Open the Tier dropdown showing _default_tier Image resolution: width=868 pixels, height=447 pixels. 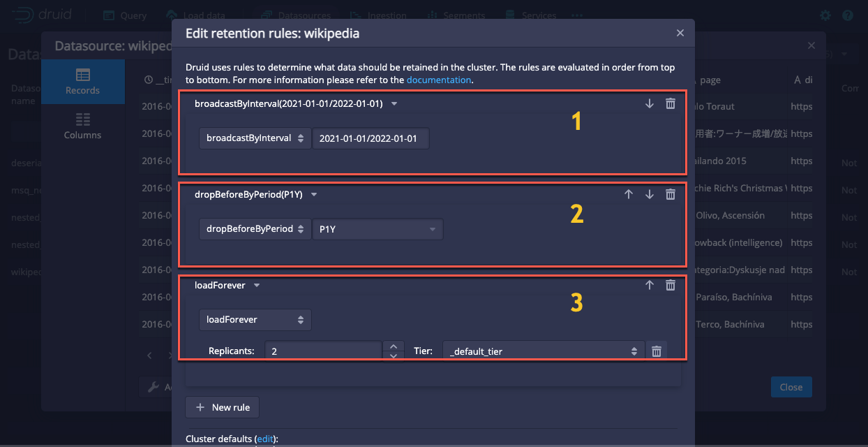tap(544, 350)
